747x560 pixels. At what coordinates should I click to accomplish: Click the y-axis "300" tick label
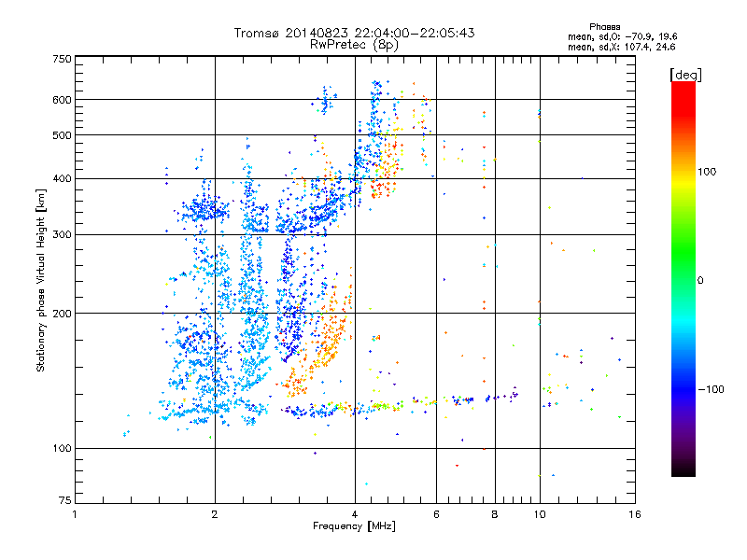point(62,235)
